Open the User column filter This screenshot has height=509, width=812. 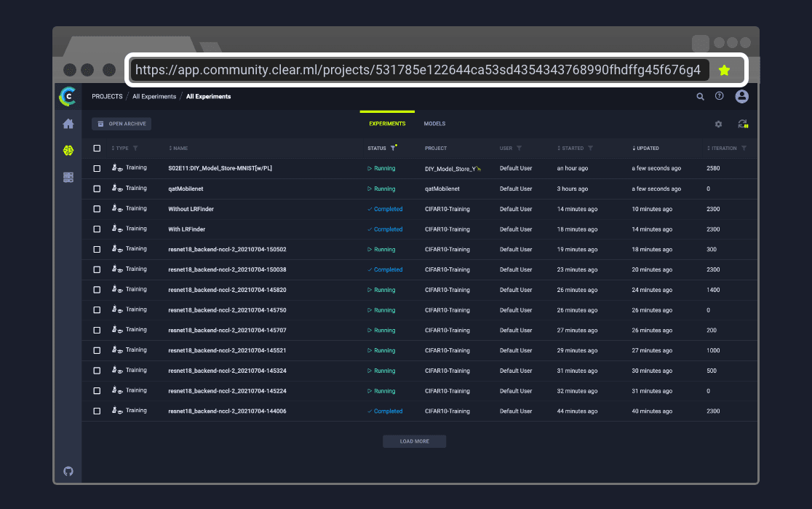coord(519,149)
